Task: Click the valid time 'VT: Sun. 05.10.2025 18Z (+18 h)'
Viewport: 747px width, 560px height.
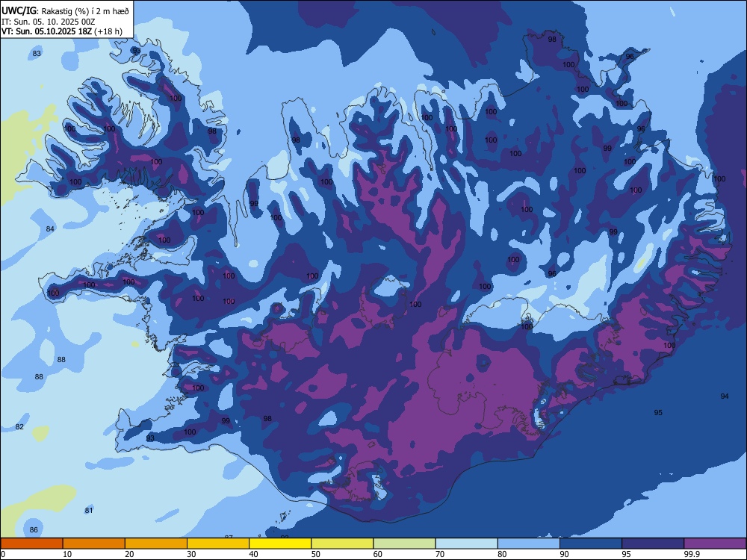Action: click(x=61, y=31)
